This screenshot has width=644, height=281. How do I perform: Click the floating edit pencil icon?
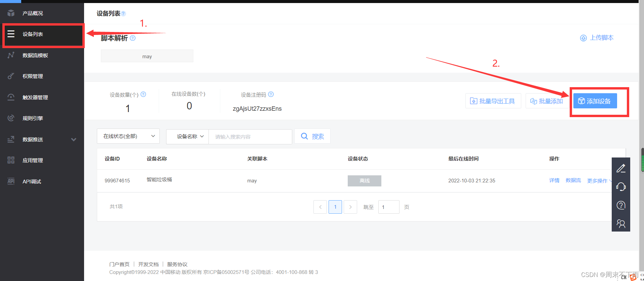point(621,168)
